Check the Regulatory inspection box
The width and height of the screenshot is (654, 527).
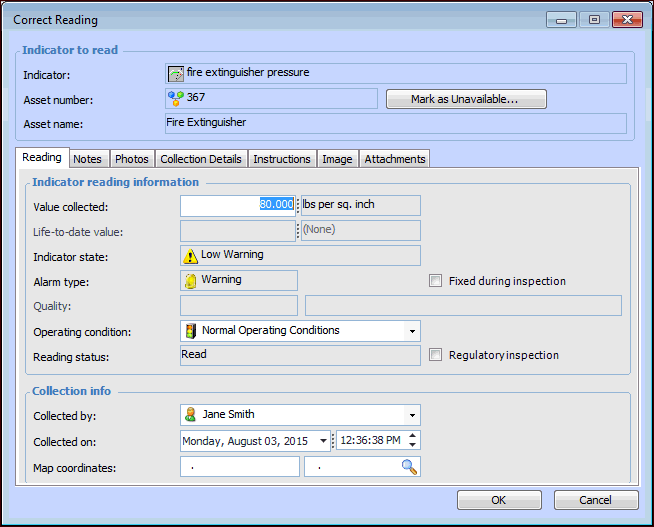pyautogui.click(x=435, y=355)
